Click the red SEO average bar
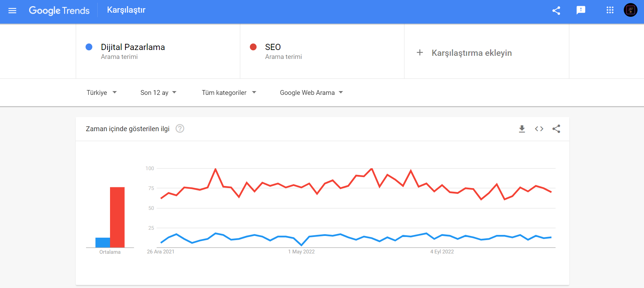Viewport: 644px width, 288px height. coord(117,217)
